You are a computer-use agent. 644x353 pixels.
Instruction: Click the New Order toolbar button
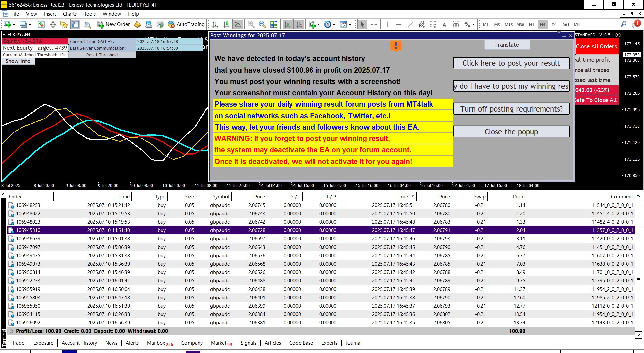pos(113,24)
